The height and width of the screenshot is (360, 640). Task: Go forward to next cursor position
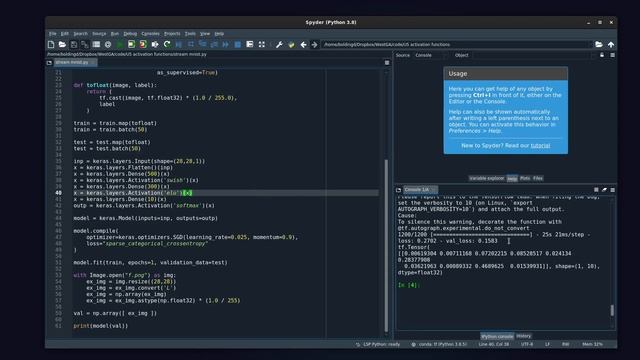point(314,44)
